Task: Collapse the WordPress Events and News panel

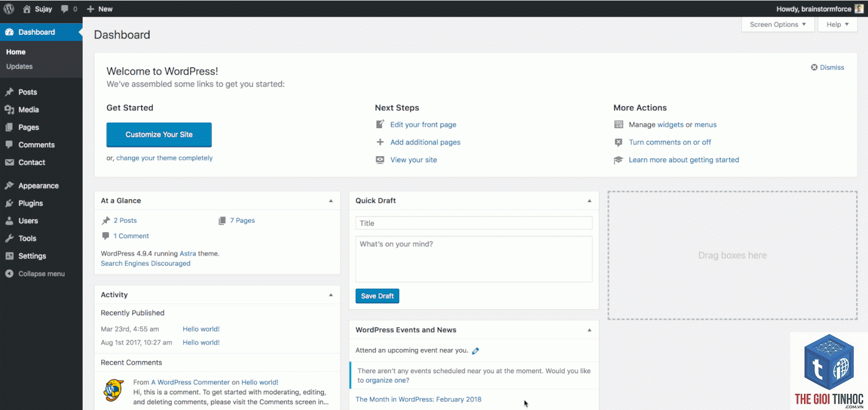Action: click(589, 330)
